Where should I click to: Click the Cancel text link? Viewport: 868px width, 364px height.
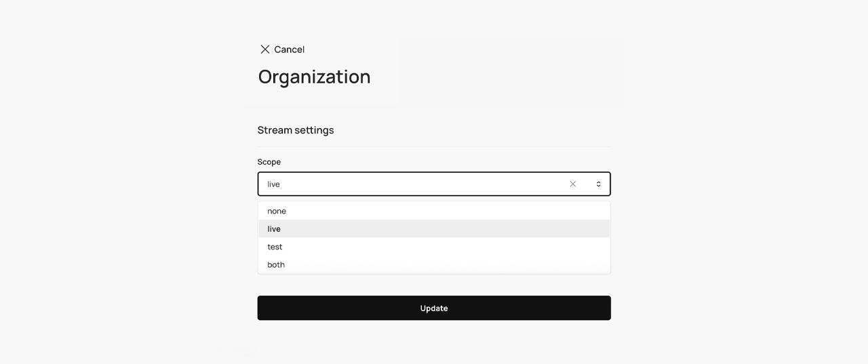pyautogui.click(x=290, y=49)
